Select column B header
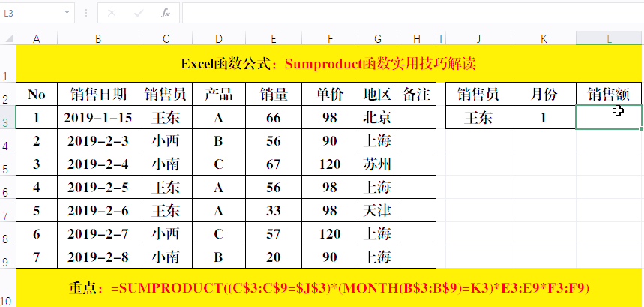The image size is (644, 307). [98, 38]
